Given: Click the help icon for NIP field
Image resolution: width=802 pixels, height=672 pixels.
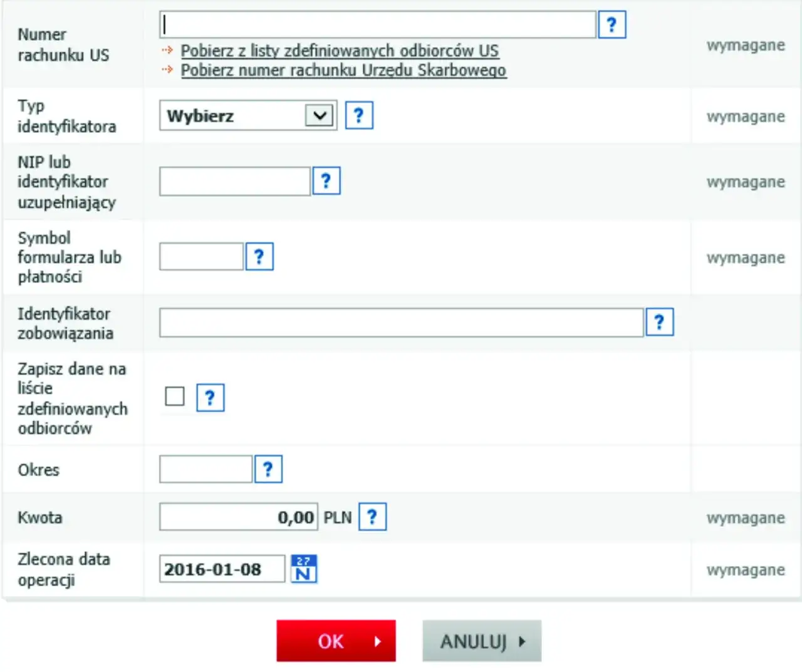Looking at the screenshot, I should (326, 180).
